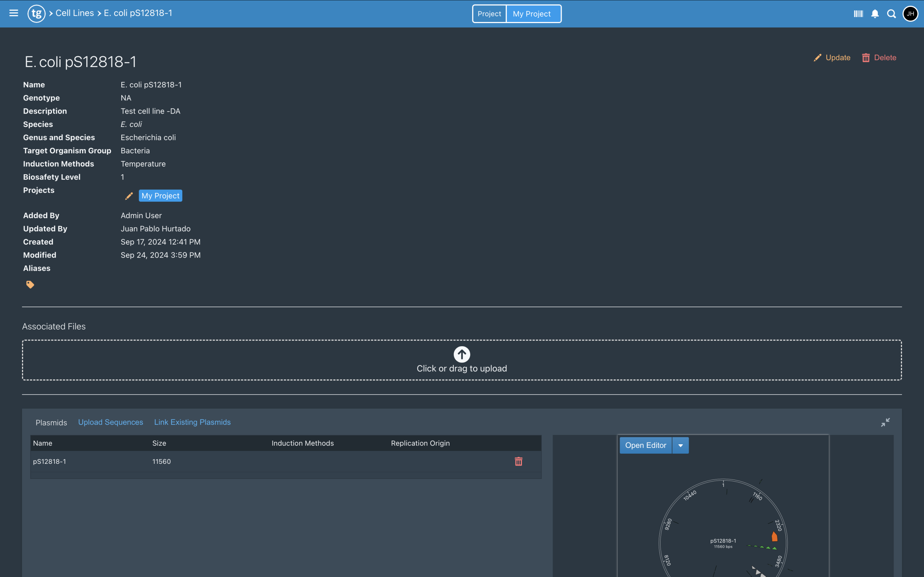Click the Project switcher label
Image resolution: width=924 pixels, height=577 pixels.
click(489, 14)
